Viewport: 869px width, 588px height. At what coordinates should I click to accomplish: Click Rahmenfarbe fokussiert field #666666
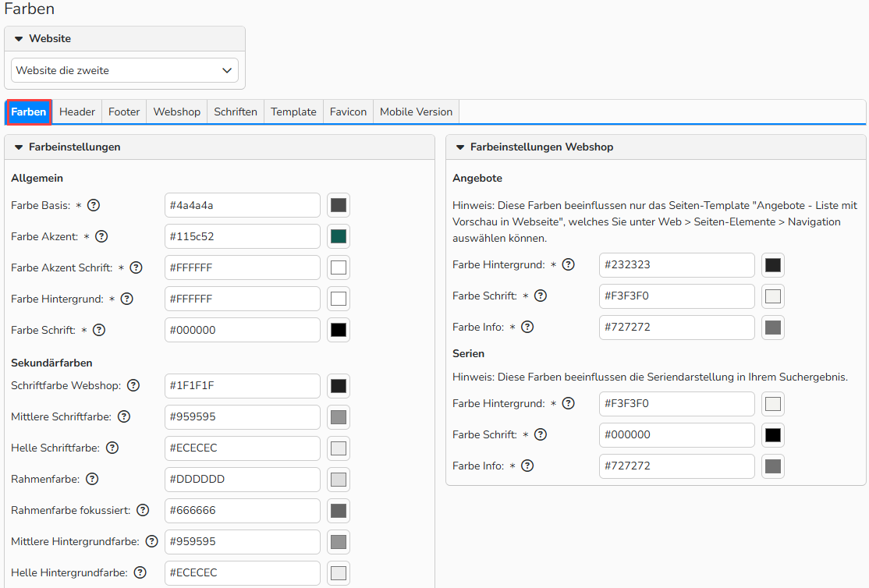click(x=243, y=511)
